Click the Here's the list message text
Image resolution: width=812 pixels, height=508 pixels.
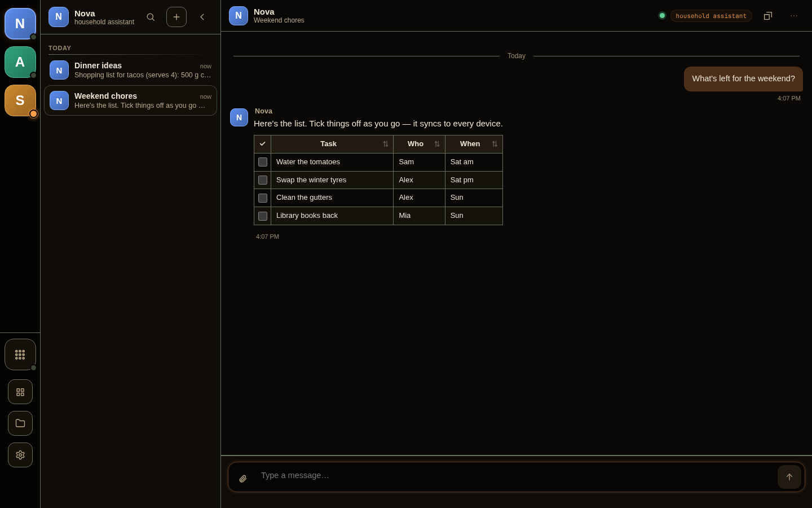(x=378, y=124)
